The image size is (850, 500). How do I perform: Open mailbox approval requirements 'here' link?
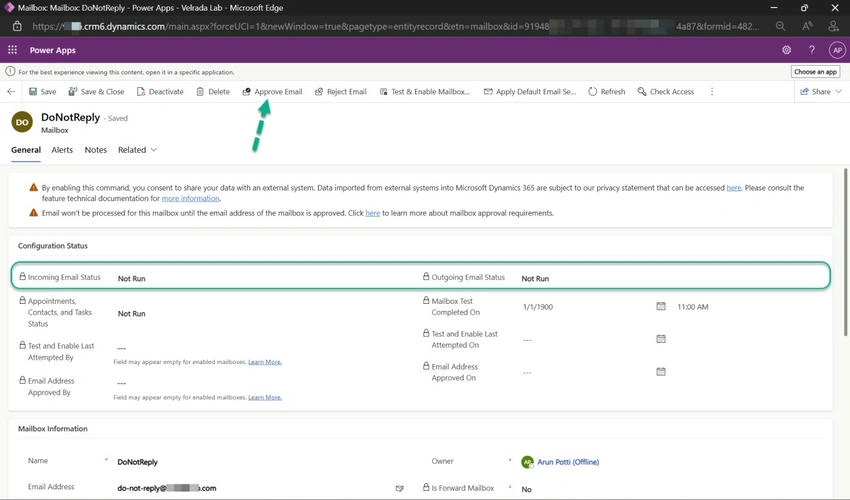(x=372, y=213)
